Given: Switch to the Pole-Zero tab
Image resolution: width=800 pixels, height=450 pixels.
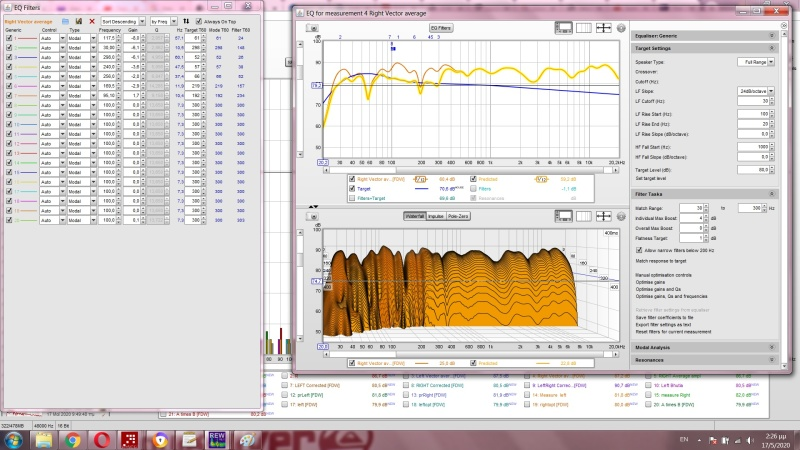Looking at the screenshot, I should (460, 215).
